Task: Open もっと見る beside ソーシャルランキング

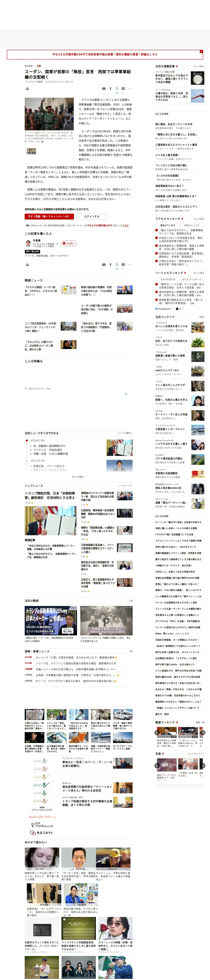Action: point(199,273)
